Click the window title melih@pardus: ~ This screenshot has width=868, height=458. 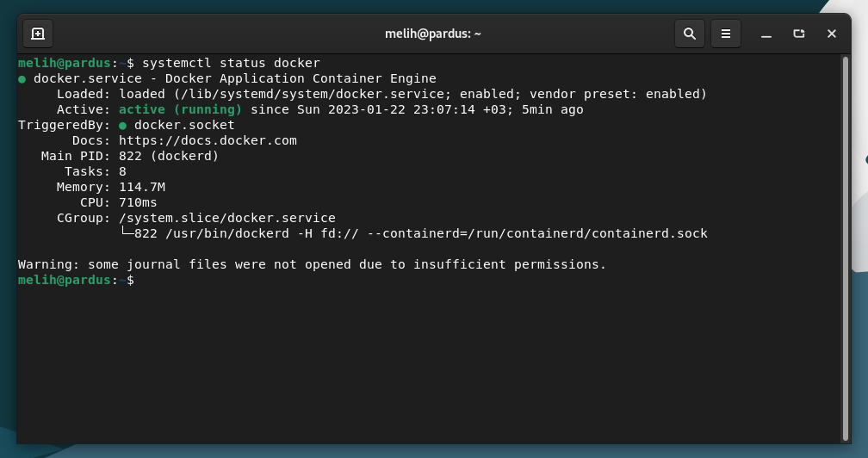pos(433,34)
